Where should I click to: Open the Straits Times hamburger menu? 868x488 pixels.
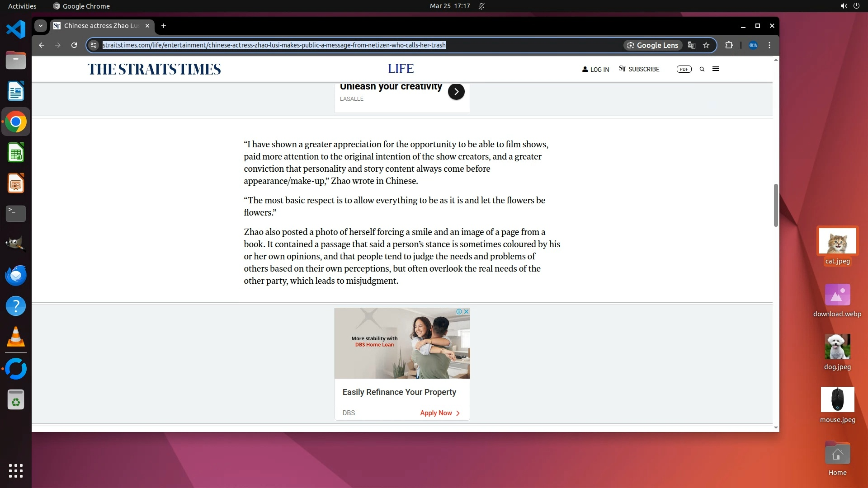[716, 69]
